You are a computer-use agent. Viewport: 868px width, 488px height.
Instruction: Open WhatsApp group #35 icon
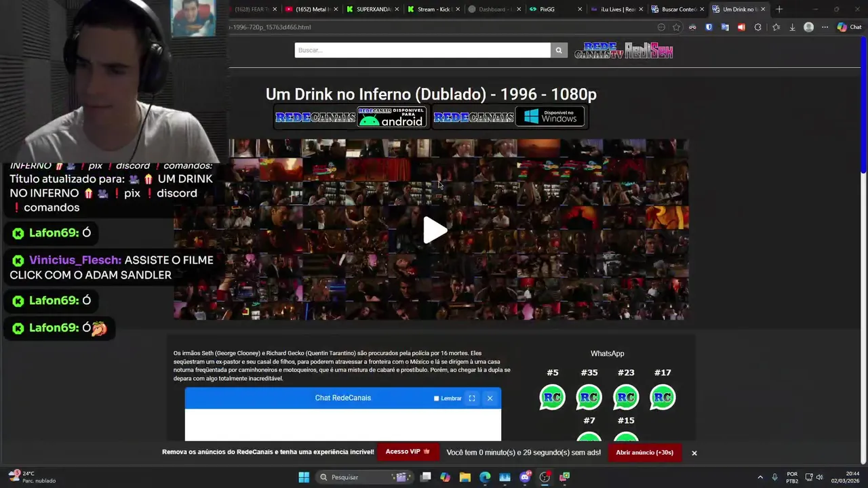589,397
